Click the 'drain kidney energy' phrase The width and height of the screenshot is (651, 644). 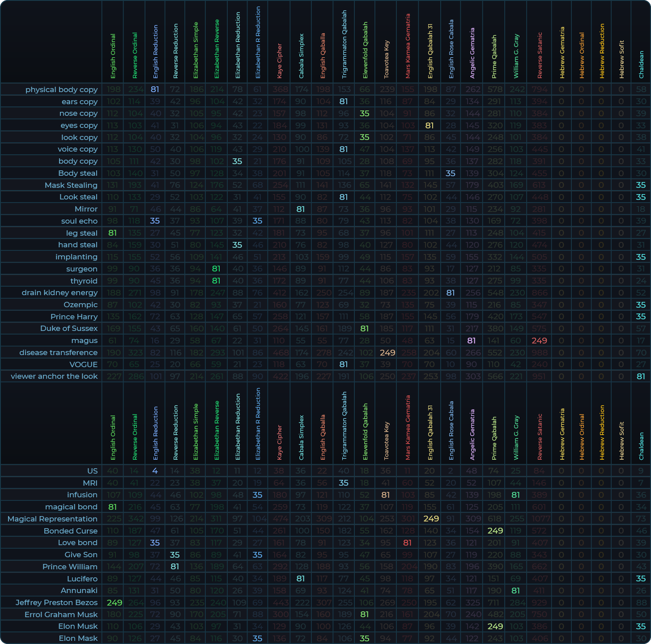pyautogui.click(x=60, y=292)
